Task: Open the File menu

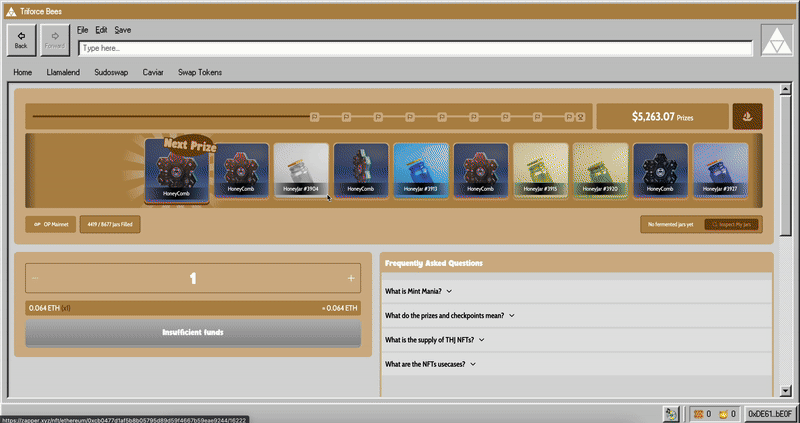Action: click(x=82, y=30)
